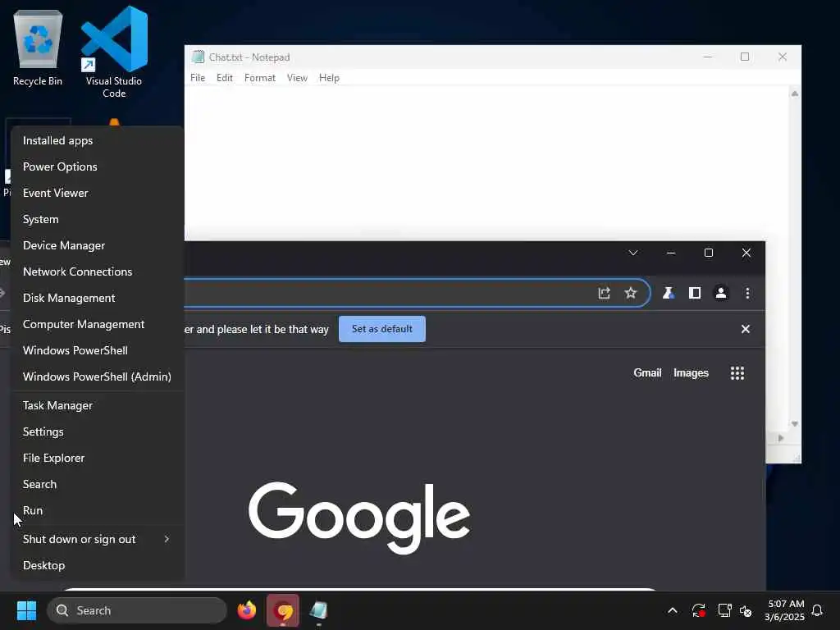Open Gmail link on Google page
The height and width of the screenshot is (630, 840).
[x=647, y=373]
